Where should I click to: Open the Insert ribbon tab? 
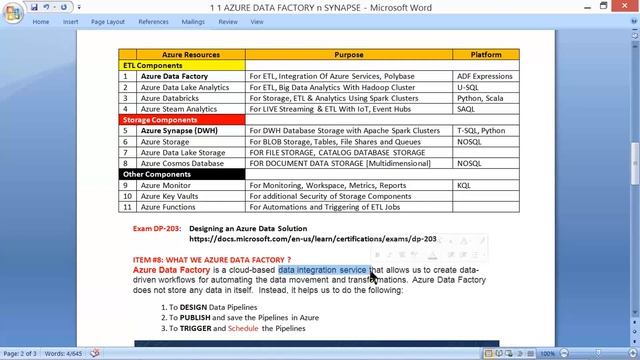(71, 22)
